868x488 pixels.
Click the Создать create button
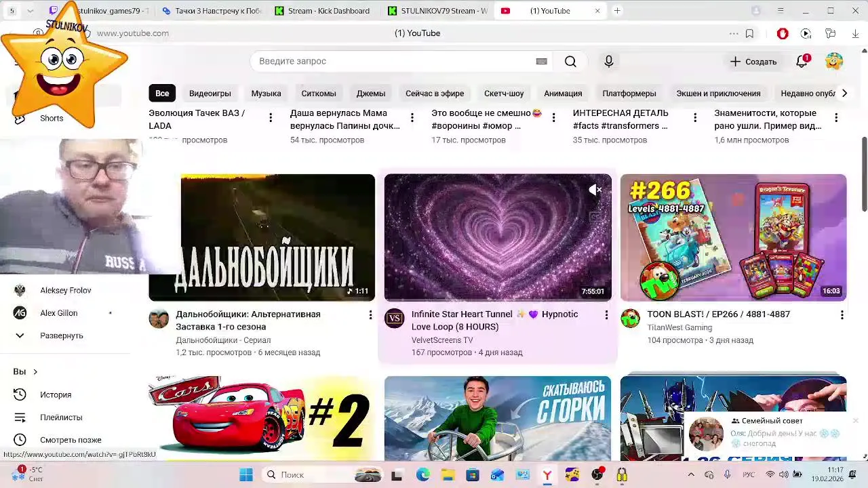pos(753,62)
